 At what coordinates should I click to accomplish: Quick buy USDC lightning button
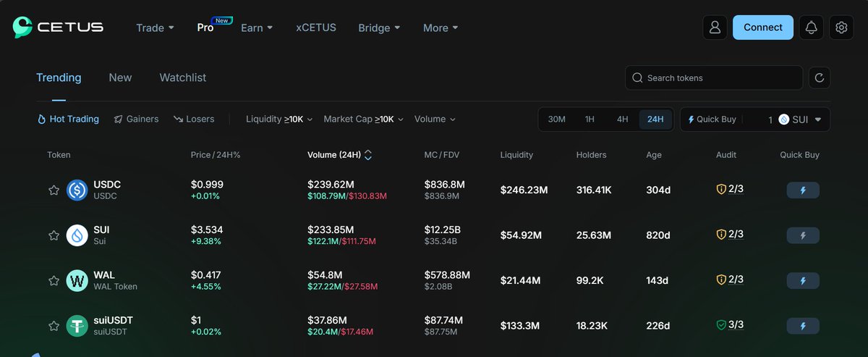click(x=803, y=190)
